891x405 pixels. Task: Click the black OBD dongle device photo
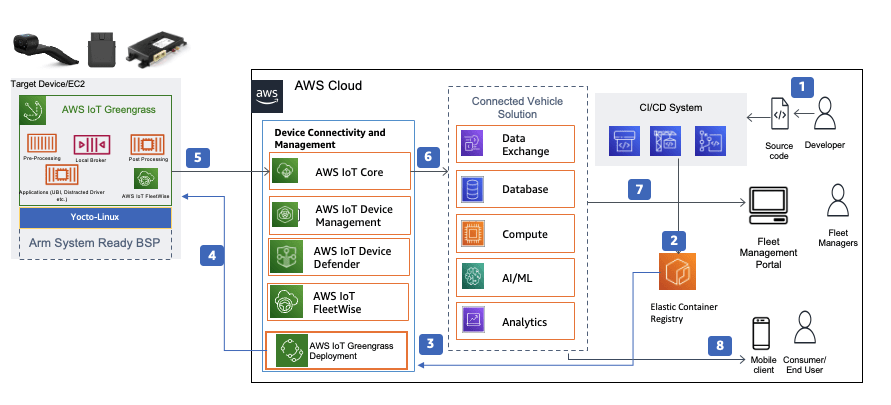click(102, 49)
